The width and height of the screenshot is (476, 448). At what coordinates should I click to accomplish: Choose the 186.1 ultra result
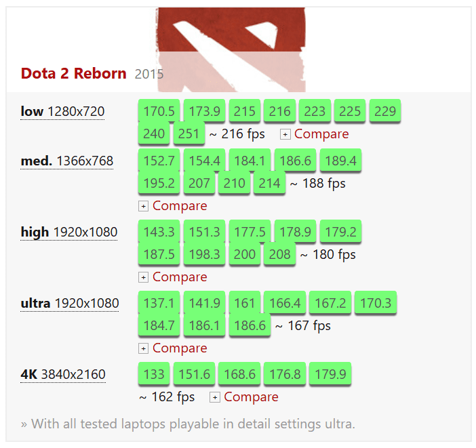point(204,325)
